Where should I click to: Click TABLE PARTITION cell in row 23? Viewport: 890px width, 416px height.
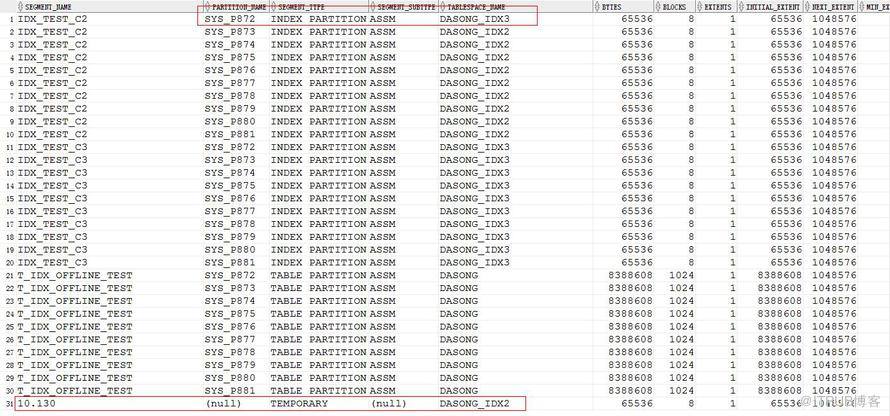coord(318,301)
